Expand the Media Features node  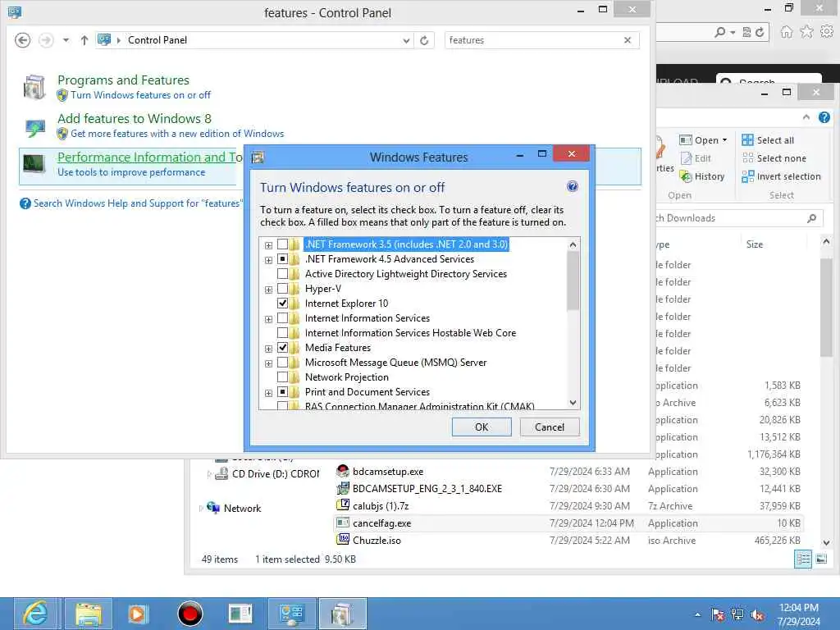(268, 349)
